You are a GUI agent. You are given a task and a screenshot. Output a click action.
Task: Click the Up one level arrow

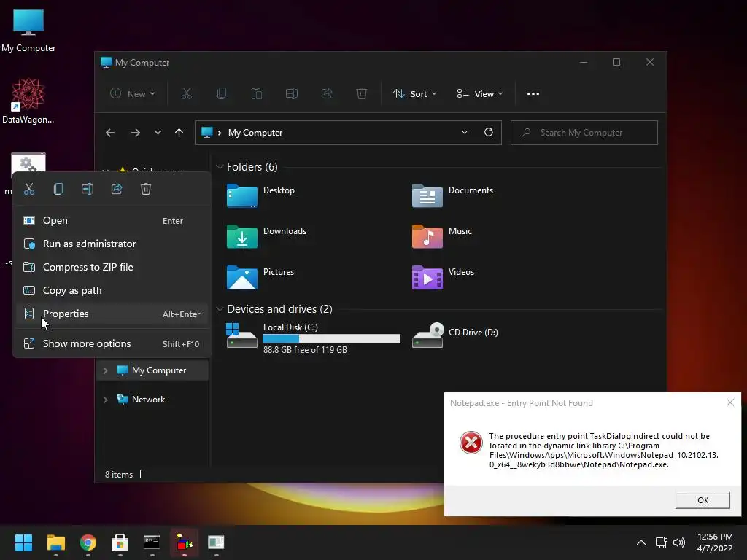pyautogui.click(x=179, y=133)
